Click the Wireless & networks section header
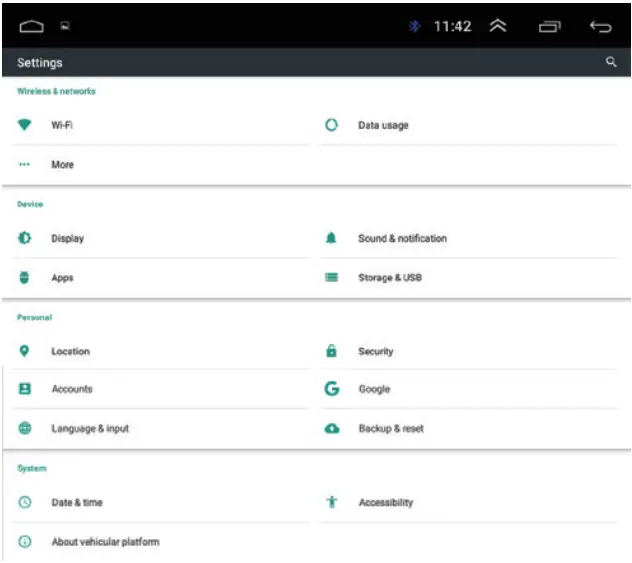632x563 pixels. 56,91
